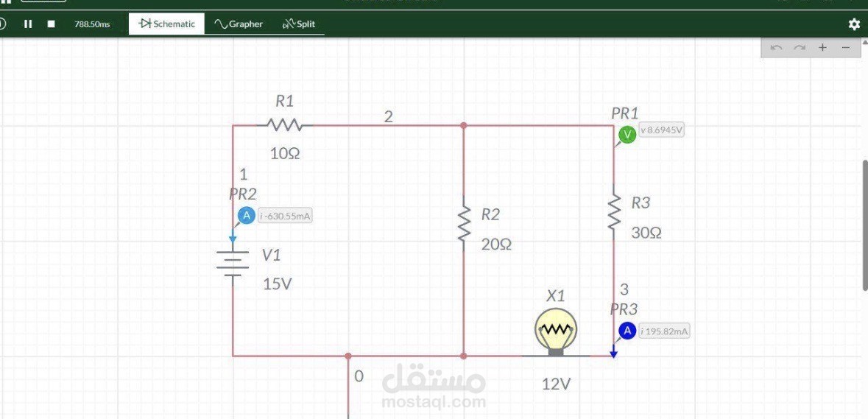Select the dark blue PR3 current probe

627,331
